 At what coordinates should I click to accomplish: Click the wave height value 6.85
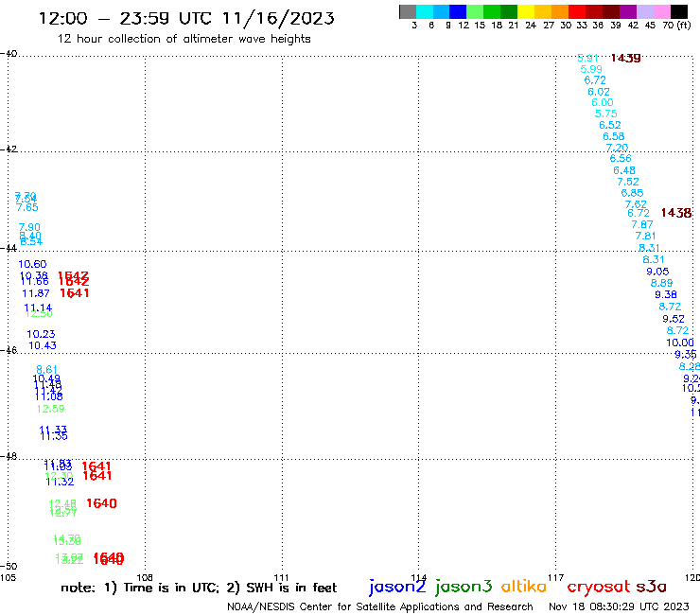[632, 193]
